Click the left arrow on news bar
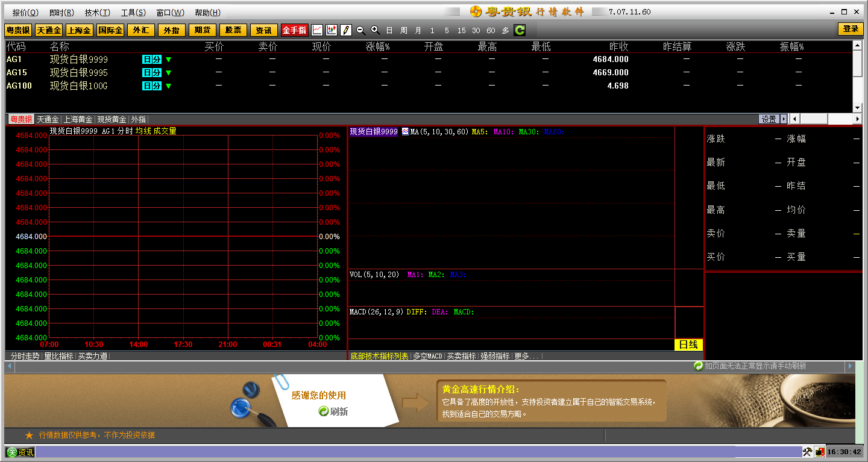Screen dimensions: 868x462 [9, 366]
